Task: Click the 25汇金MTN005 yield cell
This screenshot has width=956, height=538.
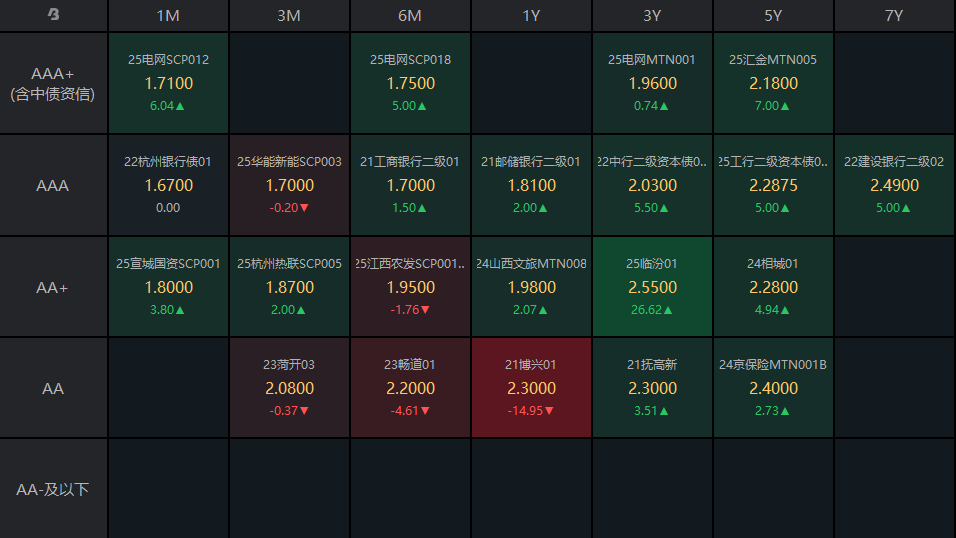Action: (773, 83)
